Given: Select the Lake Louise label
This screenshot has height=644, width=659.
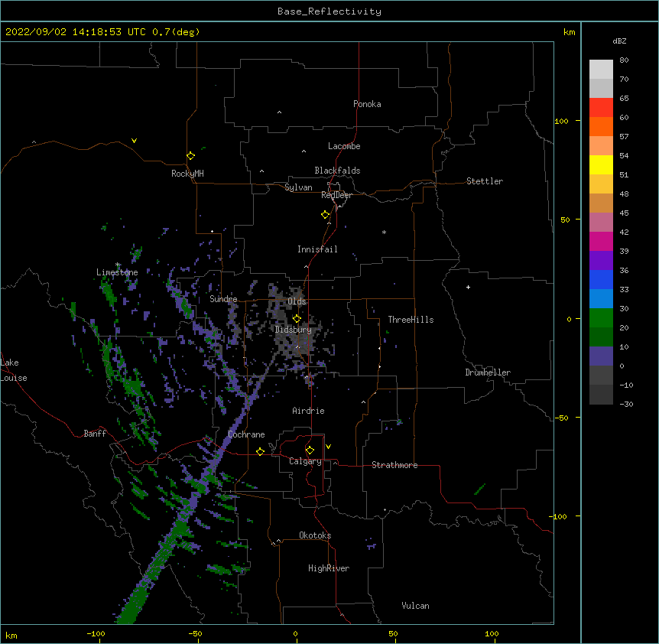Looking at the screenshot, I should click(13, 370).
